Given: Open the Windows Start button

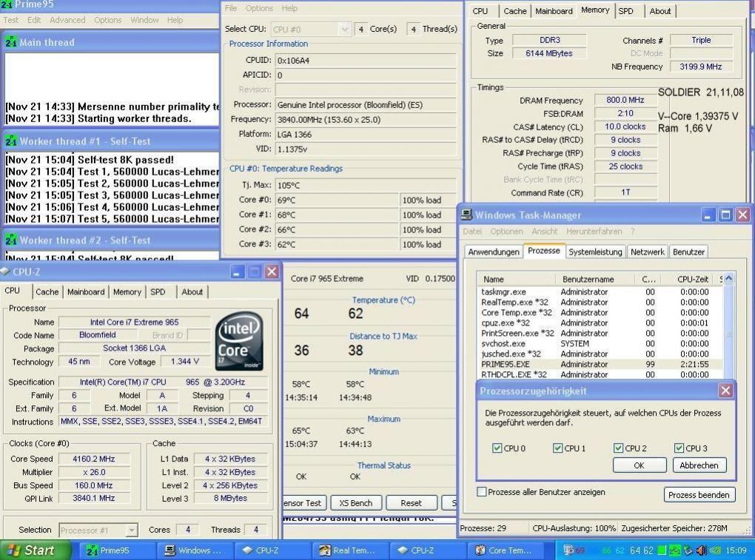Looking at the screenshot, I should (36, 550).
